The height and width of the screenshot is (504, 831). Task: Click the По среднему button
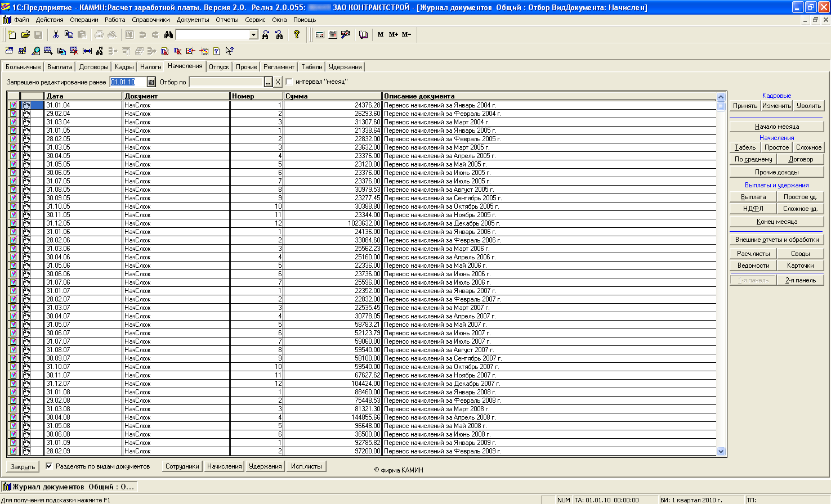coord(753,159)
